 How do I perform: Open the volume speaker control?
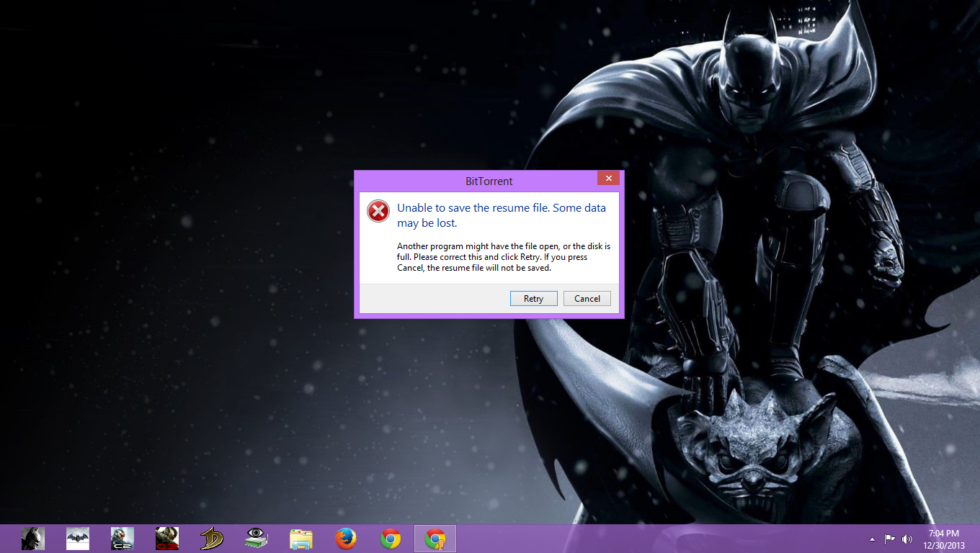pyautogui.click(x=906, y=539)
